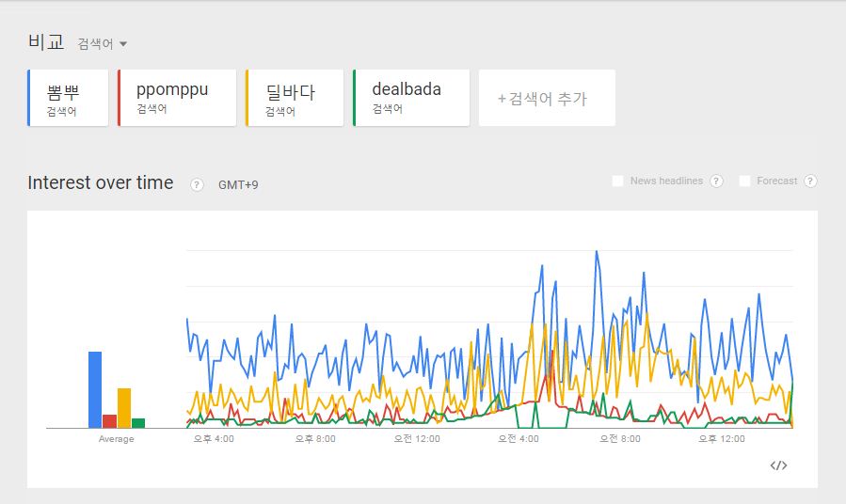
Task: Click help icon beside Interest over time
Action: click(x=197, y=184)
